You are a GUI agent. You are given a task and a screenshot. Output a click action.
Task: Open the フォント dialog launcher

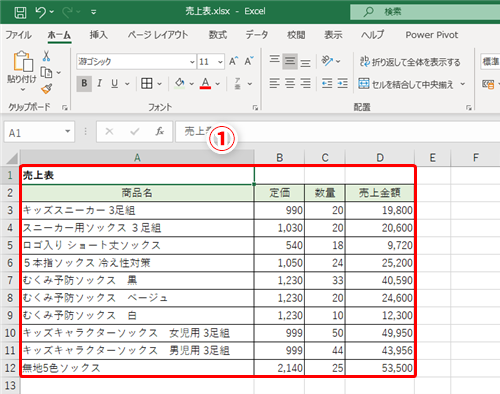(x=255, y=107)
